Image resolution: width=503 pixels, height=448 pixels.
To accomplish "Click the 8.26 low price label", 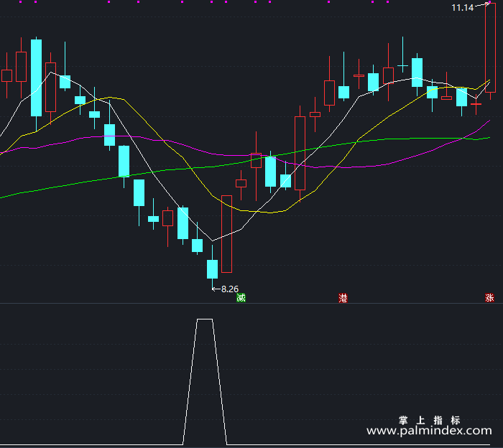I will point(230,289).
